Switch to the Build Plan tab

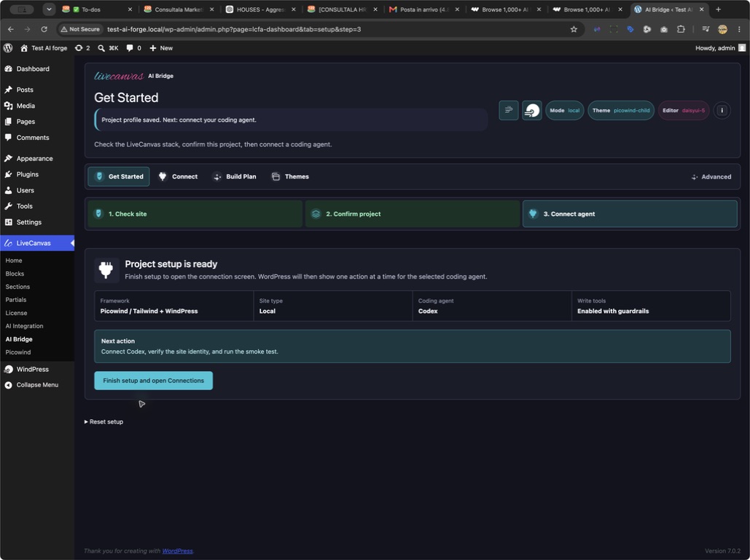pyautogui.click(x=235, y=176)
